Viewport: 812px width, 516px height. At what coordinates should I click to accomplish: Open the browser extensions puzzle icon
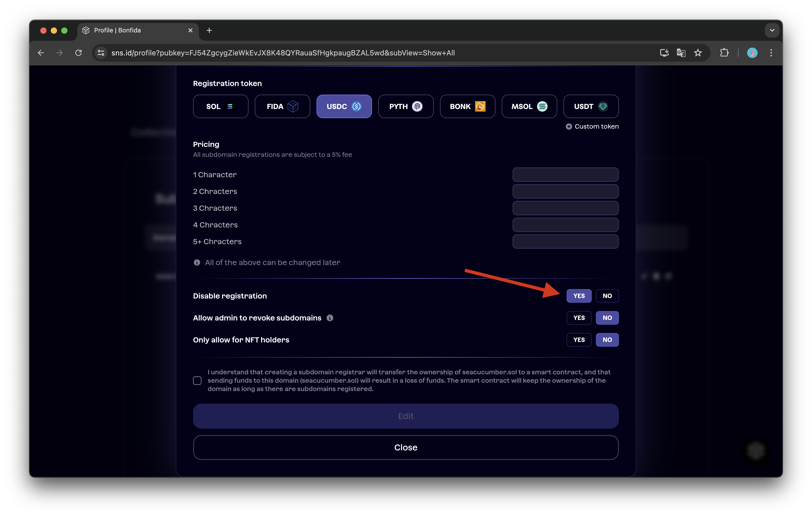click(724, 53)
